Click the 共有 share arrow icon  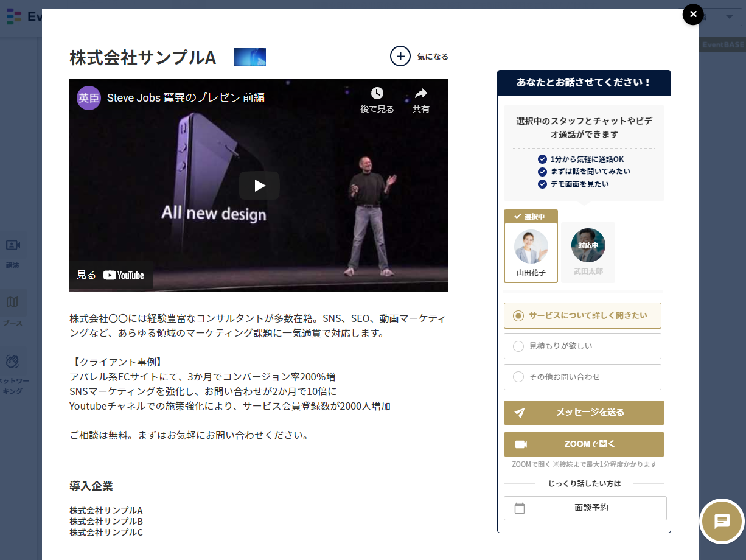[421, 94]
